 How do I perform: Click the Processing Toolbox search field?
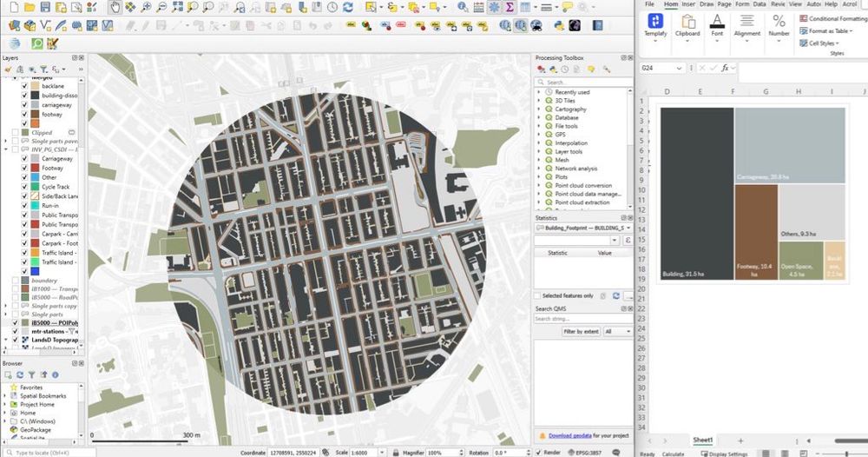coord(582,82)
